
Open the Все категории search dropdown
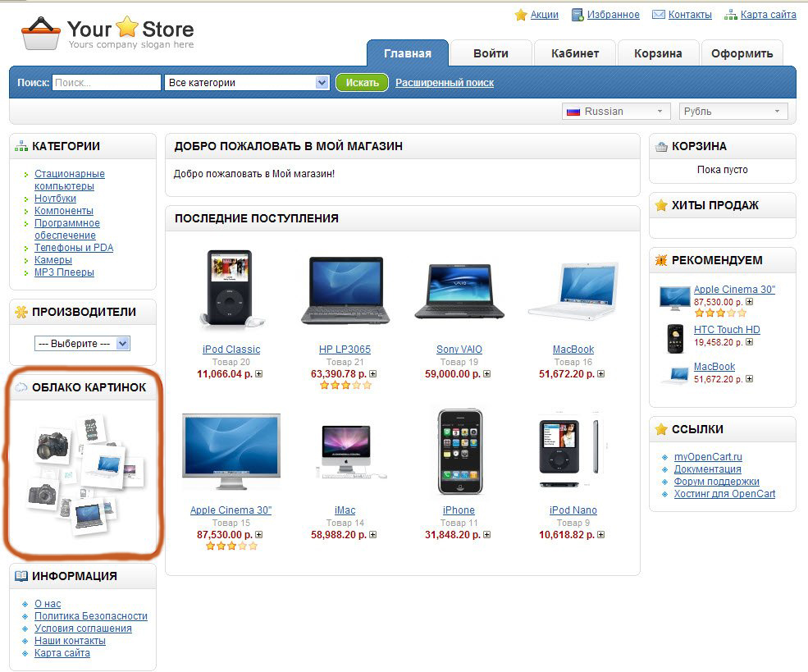[247, 82]
